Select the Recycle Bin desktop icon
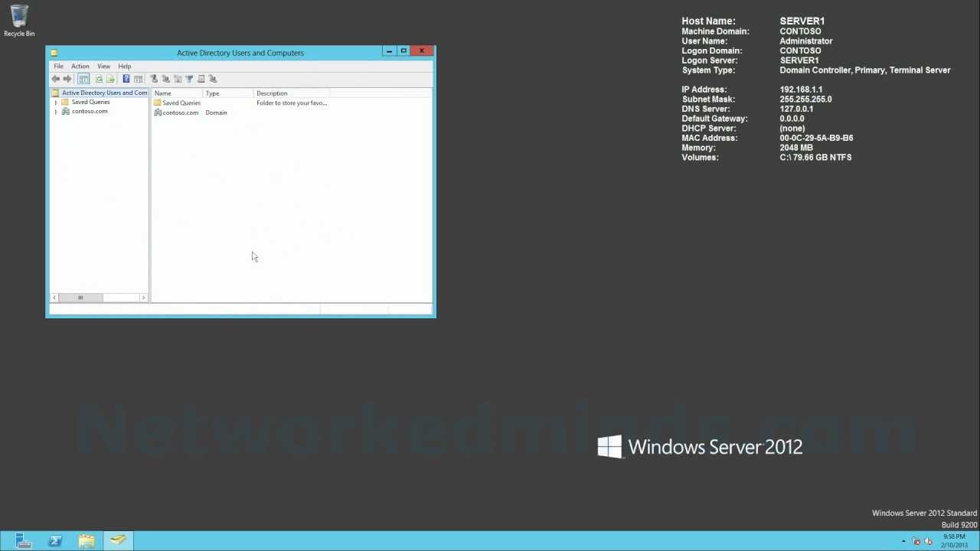Viewport: 980px width, 551px height. (19, 21)
